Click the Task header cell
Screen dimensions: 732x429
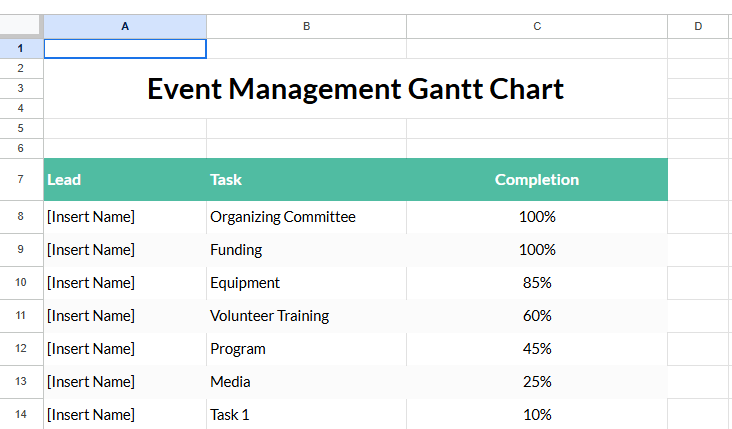226,180
